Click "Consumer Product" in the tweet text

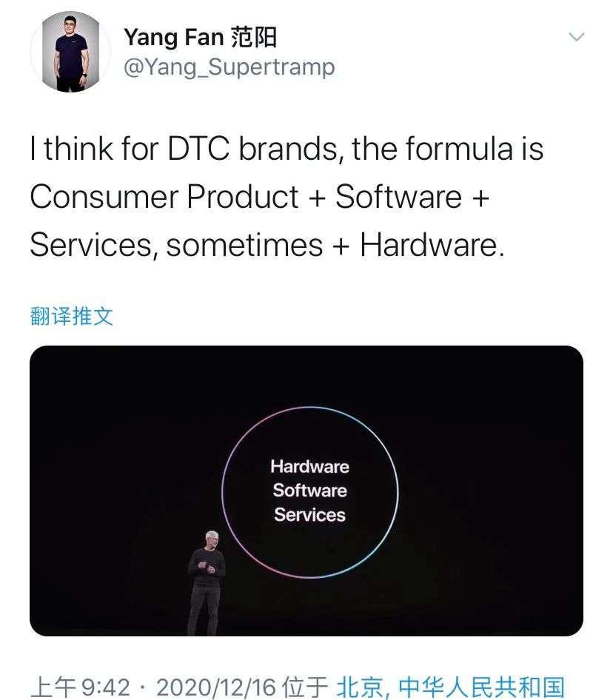[x=164, y=196]
